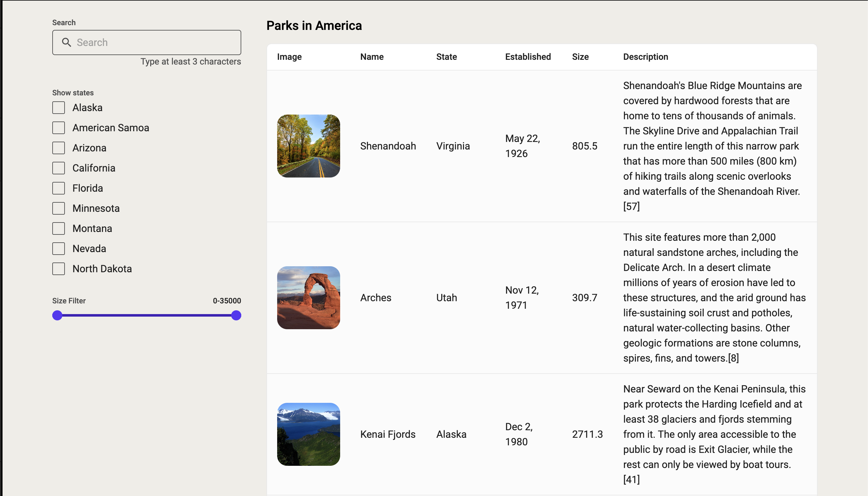Click the Shenandoah park thumbnail image
Screen dimensions: 868x496
pyautogui.click(x=308, y=146)
